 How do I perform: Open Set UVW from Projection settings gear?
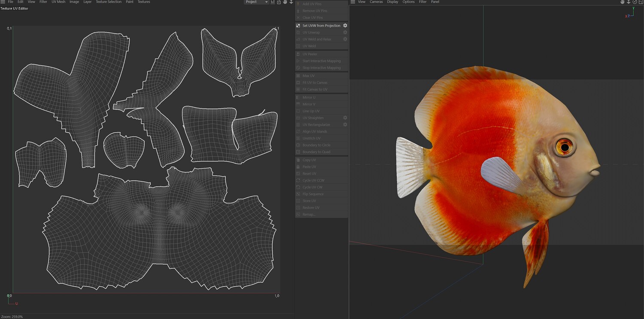point(345,26)
